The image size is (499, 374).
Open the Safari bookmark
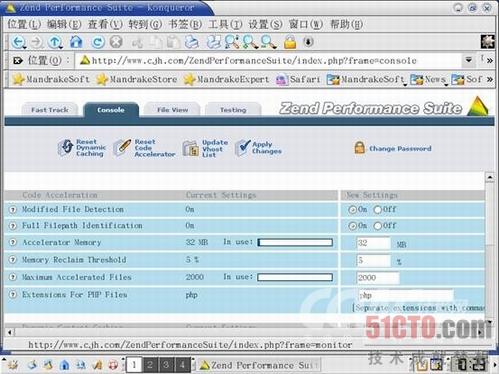298,79
